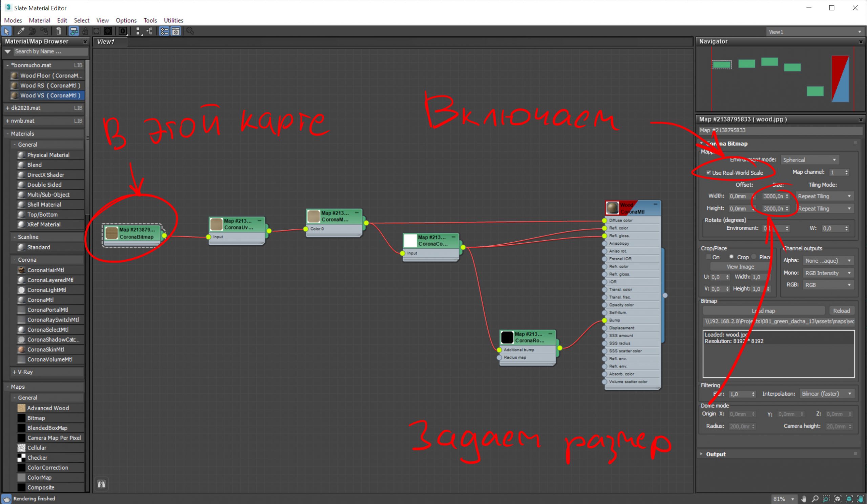
Task: Activate Zoom tool magnifier icon
Action: pos(815,499)
